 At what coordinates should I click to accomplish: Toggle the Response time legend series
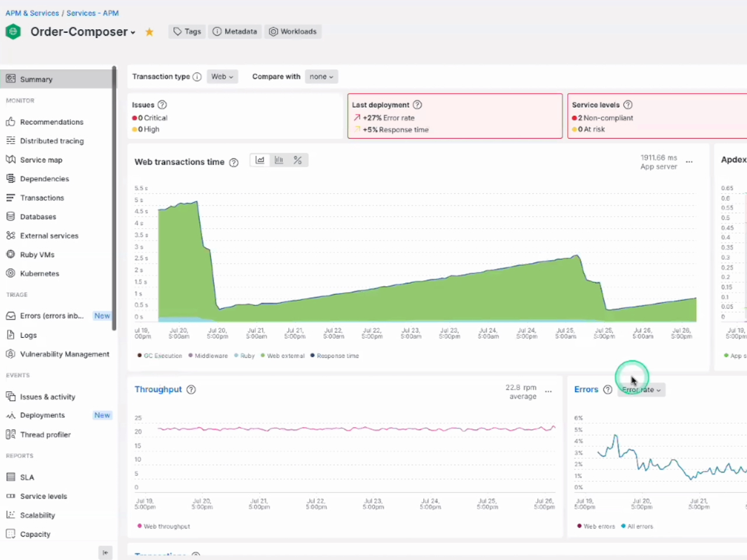tap(335, 356)
